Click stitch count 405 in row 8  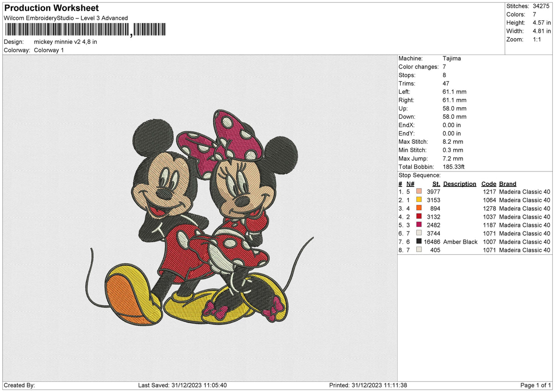coord(435,250)
